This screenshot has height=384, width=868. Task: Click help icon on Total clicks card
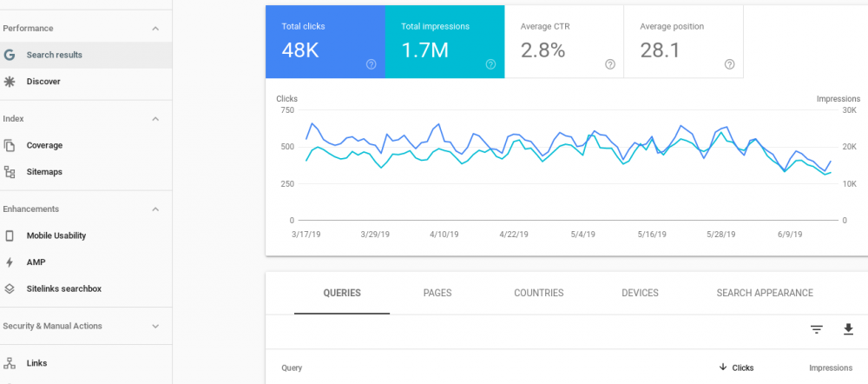pos(371,64)
